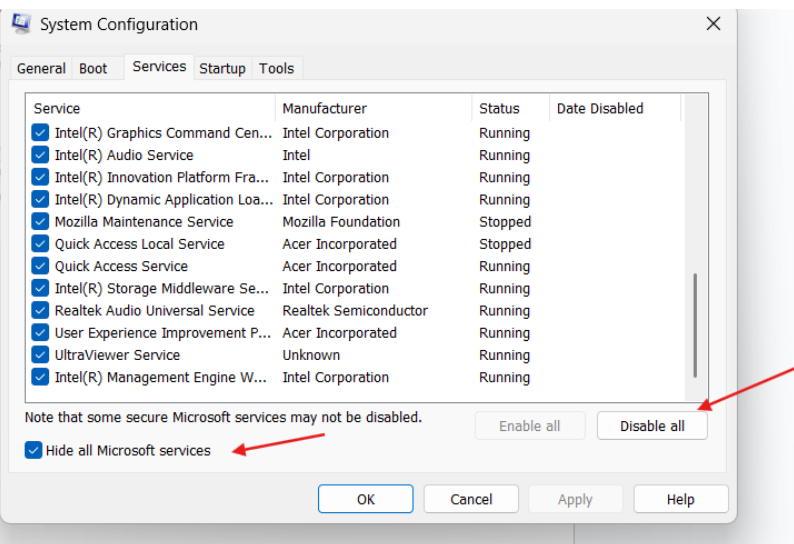This screenshot has width=794, height=544.
Task: Uncheck Realtek Audio Universal Service checkbox
Action: [40, 311]
